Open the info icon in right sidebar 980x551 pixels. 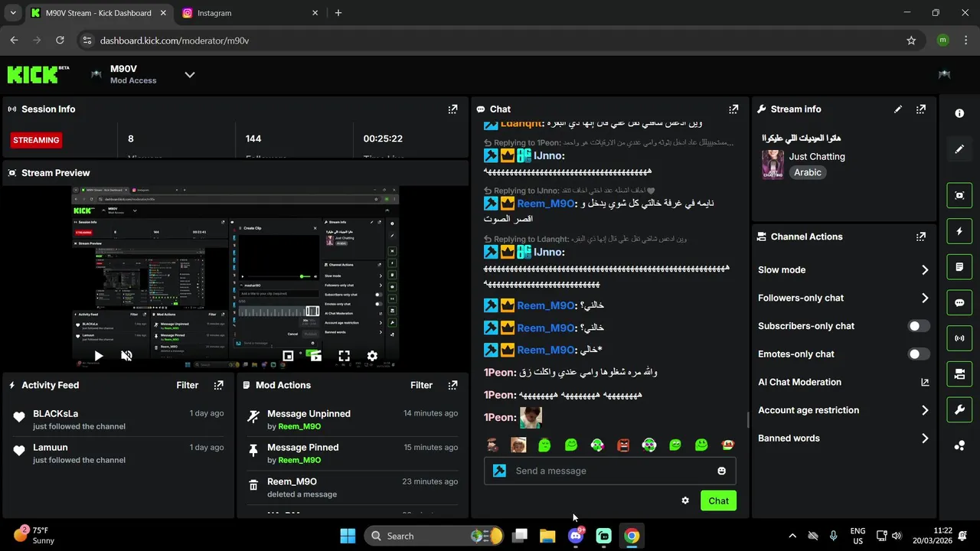pyautogui.click(x=959, y=113)
